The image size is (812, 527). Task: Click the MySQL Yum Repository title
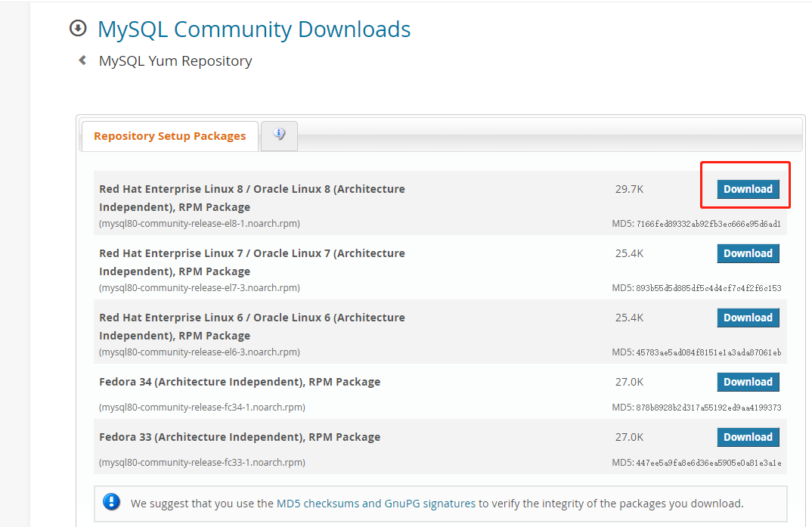pyautogui.click(x=175, y=61)
